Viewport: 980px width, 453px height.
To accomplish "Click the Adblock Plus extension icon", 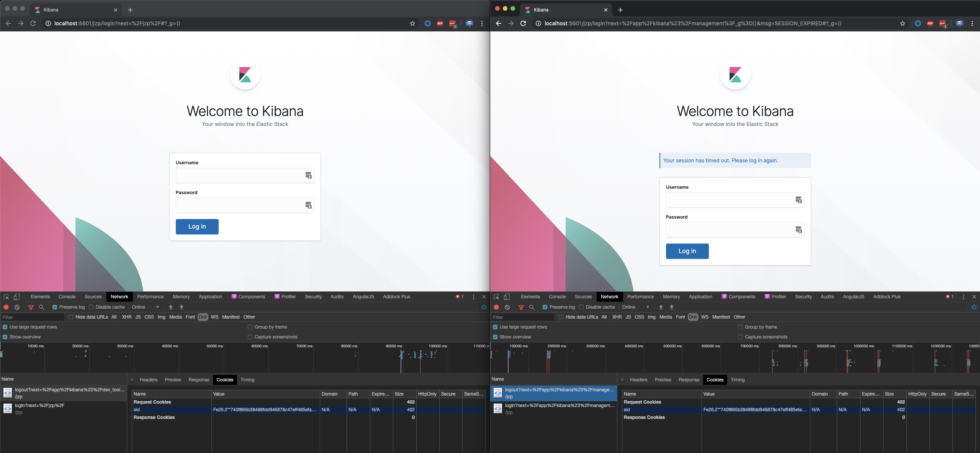I will [x=440, y=23].
